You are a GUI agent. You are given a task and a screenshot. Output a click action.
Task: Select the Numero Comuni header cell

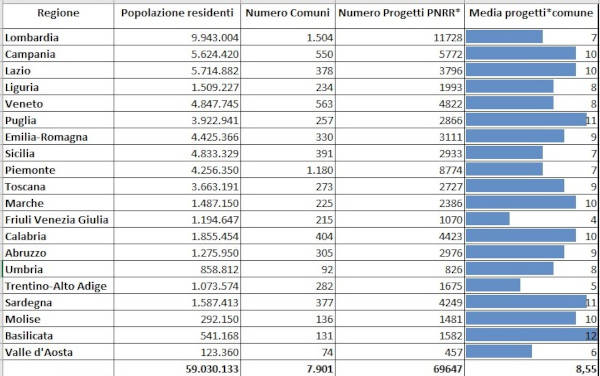pos(288,15)
